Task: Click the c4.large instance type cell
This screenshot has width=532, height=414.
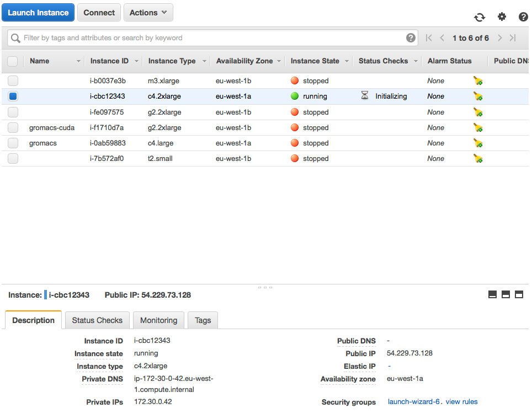Action: pos(161,143)
